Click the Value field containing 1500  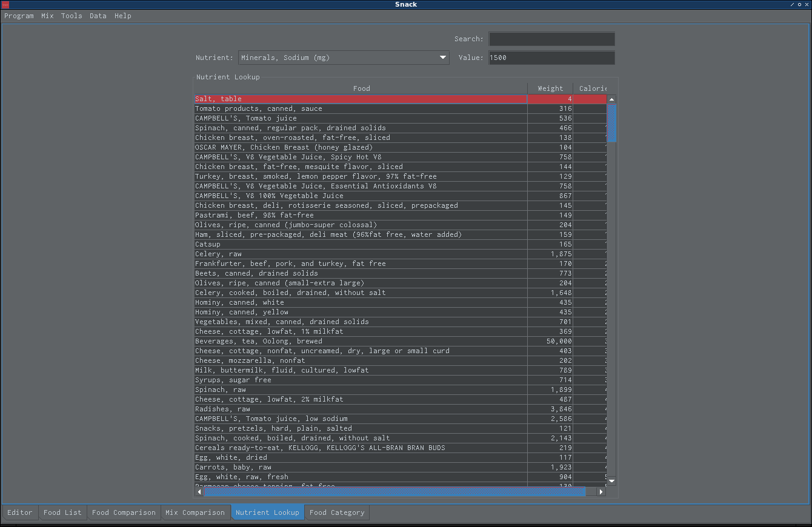click(552, 58)
